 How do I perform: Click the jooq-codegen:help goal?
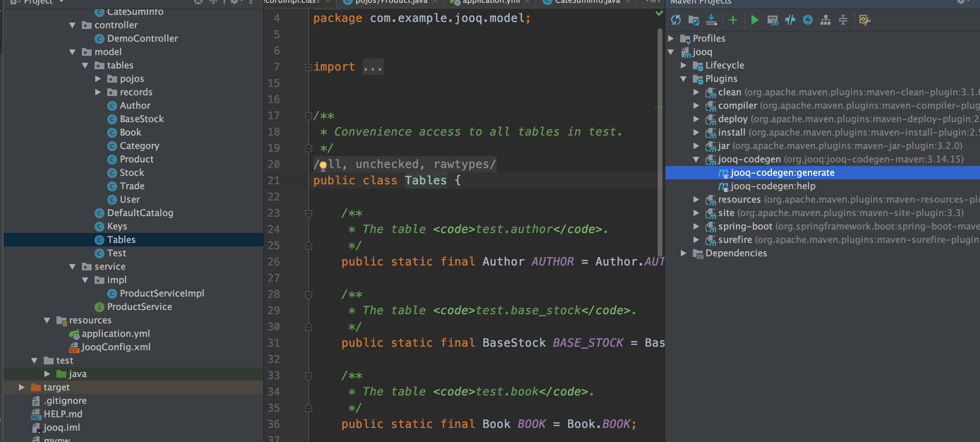pos(773,186)
